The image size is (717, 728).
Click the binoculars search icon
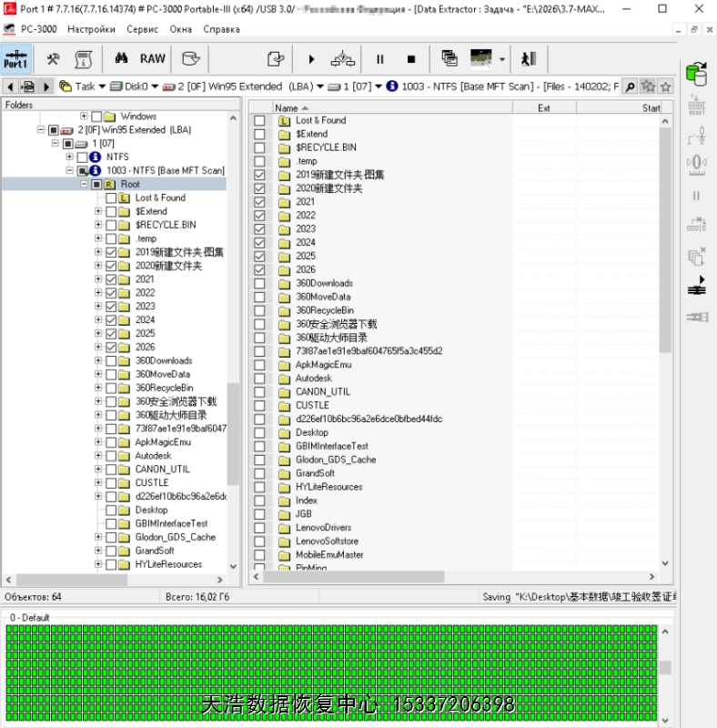(120, 59)
